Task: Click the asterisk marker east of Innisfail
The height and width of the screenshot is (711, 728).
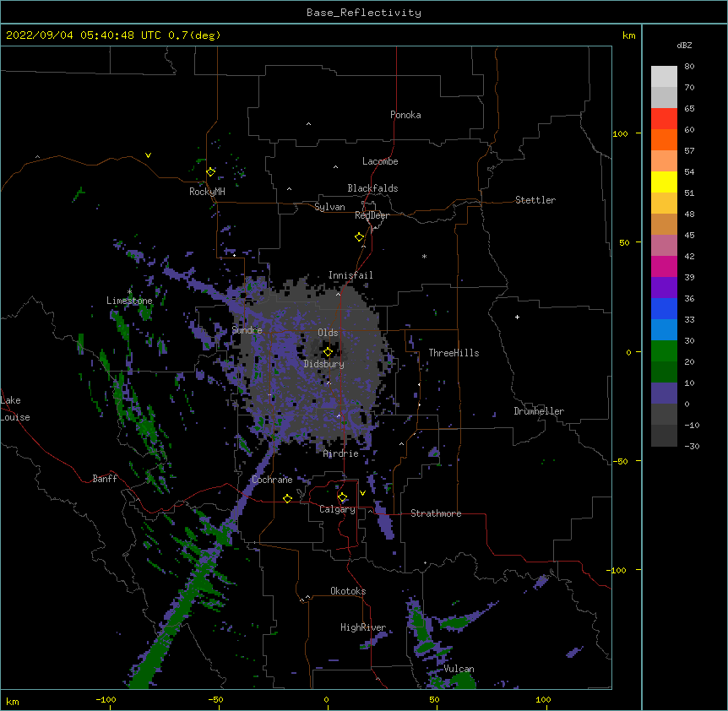Action: click(x=424, y=256)
